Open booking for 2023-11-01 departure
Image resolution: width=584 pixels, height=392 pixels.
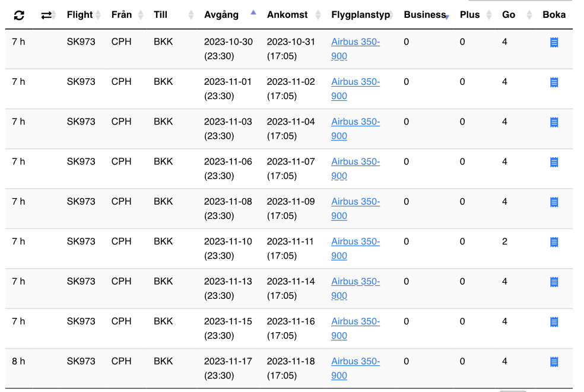554,82
